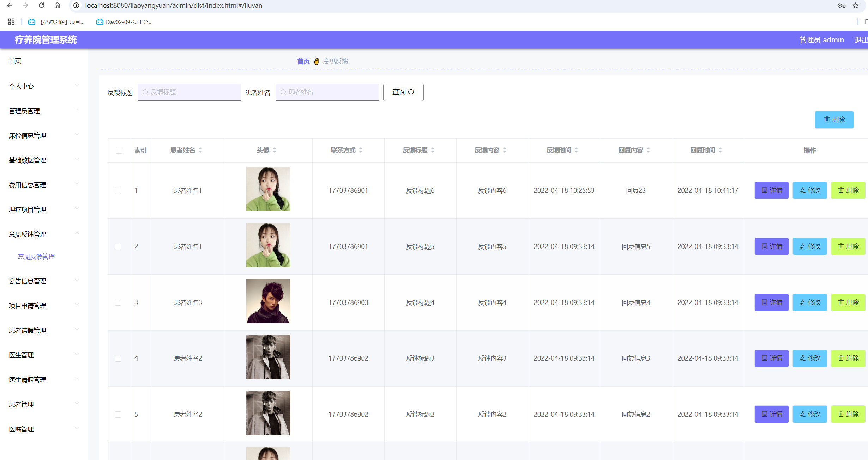The height and width of the screenshot is (460, 868).
Task: Expand 个人中心 sidebar chevron
Action: click(77, 85)
